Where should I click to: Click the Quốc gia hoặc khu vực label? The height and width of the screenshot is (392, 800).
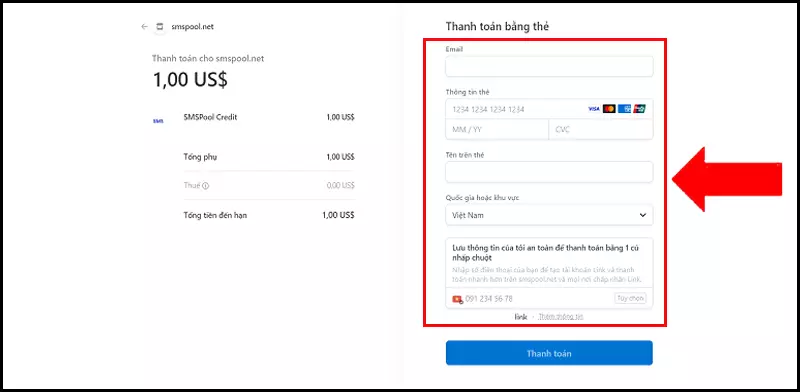483,198
